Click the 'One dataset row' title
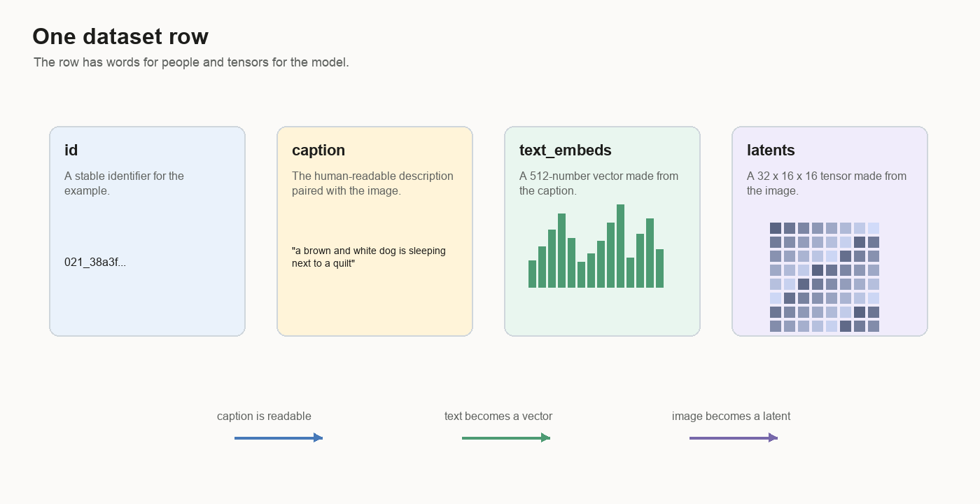The image size is (980, 504). (x=120, y=36)
